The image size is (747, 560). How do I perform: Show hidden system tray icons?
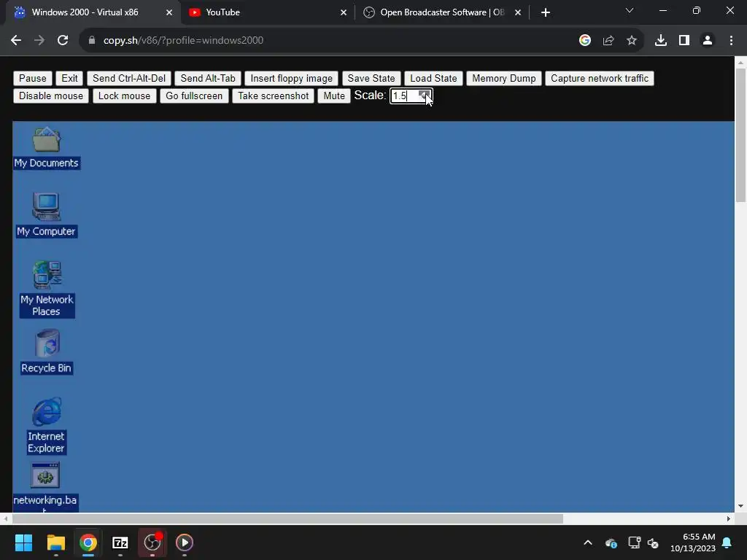(588, 542)
